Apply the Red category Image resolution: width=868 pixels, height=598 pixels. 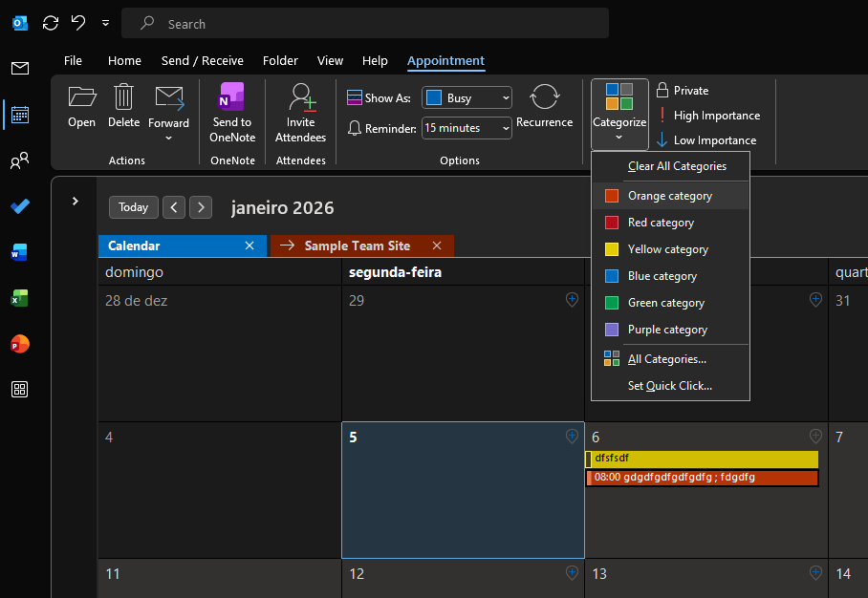[x=670, y=223]
